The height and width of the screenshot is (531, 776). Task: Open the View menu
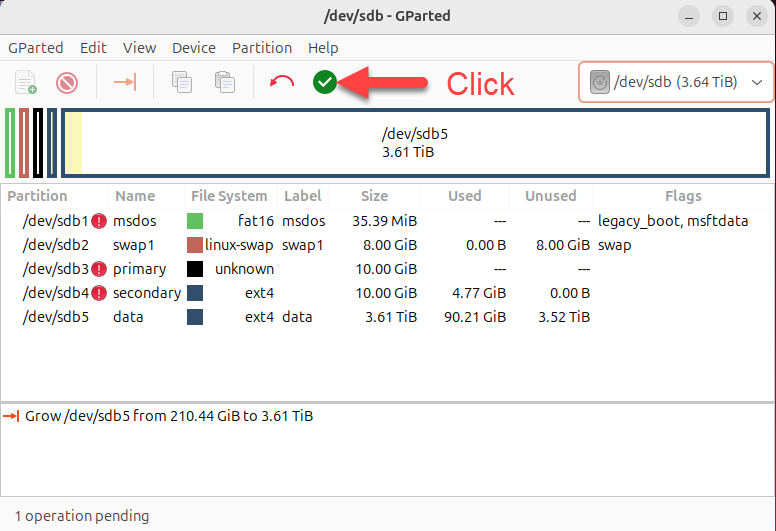[139, 48]
